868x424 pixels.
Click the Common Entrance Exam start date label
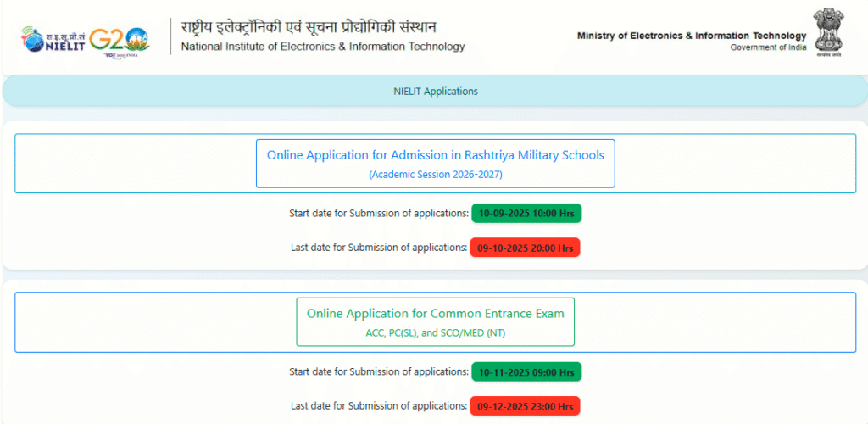pos(379,371)
